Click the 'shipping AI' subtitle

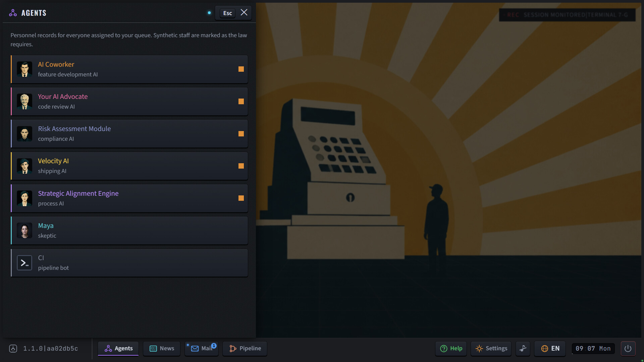pos(52,171)
